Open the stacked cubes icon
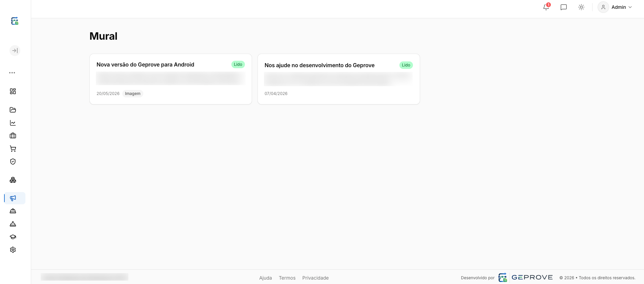 (x=13, y=180)
